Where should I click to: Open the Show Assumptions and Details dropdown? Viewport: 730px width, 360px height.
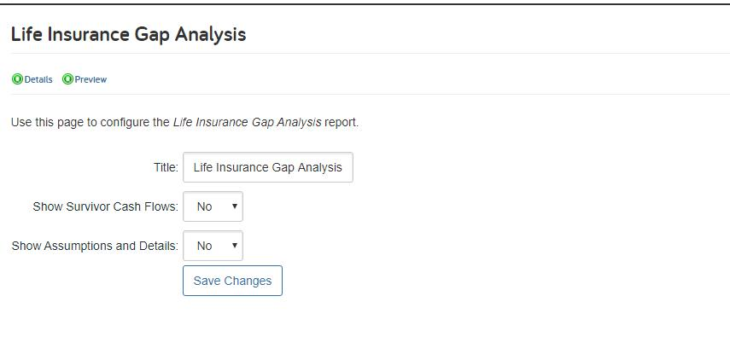pos(213,245)
